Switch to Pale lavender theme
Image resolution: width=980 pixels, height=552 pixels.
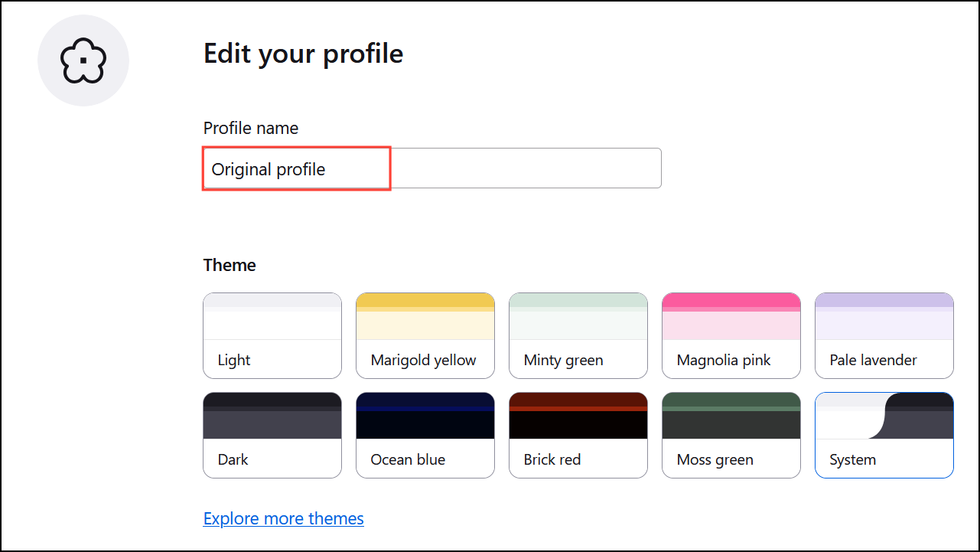point(884,335)
